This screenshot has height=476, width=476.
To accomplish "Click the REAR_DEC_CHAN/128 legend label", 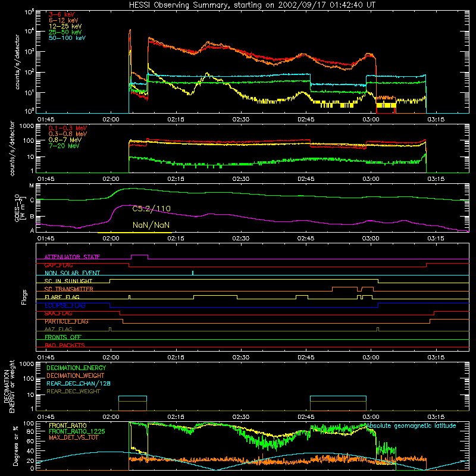I will click(79, 383).
